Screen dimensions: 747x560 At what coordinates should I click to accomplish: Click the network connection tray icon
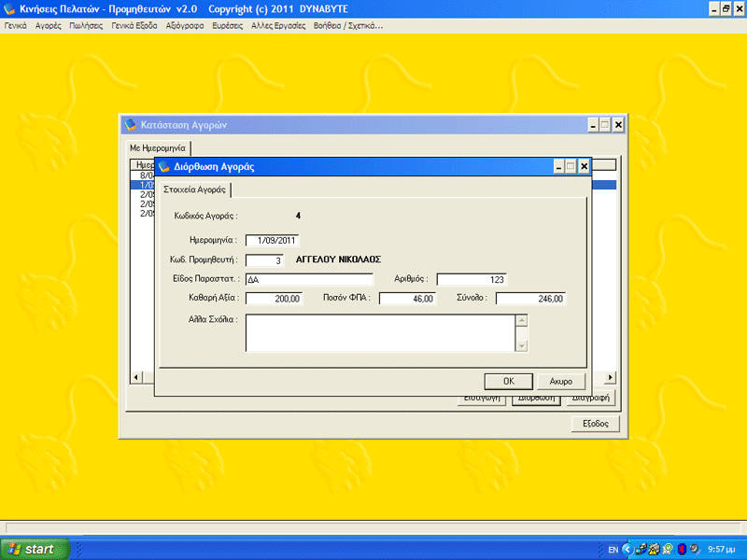point(641,549)
